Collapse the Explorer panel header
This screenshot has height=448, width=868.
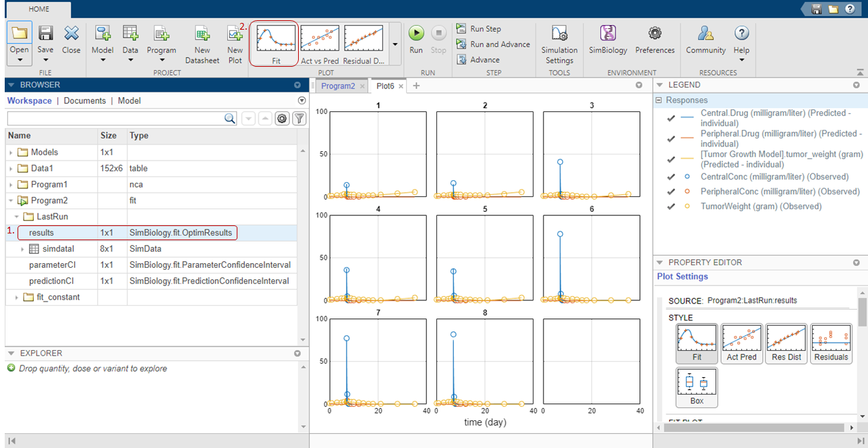click(x=11, y=353)
